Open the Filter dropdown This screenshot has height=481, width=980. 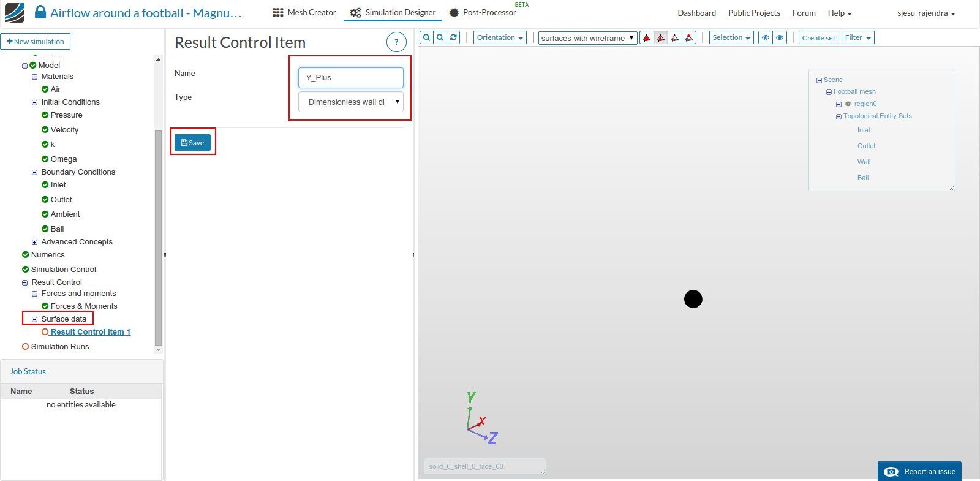pyautogui.click(x=858, y=37)
